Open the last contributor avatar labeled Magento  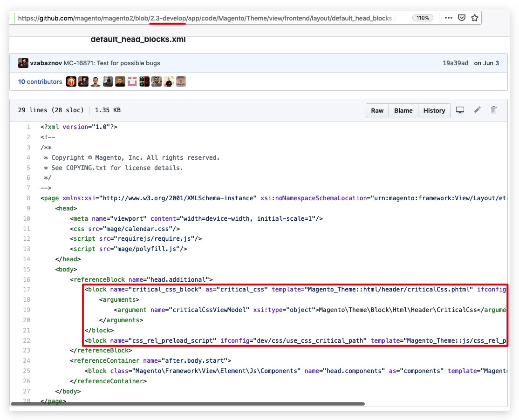(x=181, y=81)
